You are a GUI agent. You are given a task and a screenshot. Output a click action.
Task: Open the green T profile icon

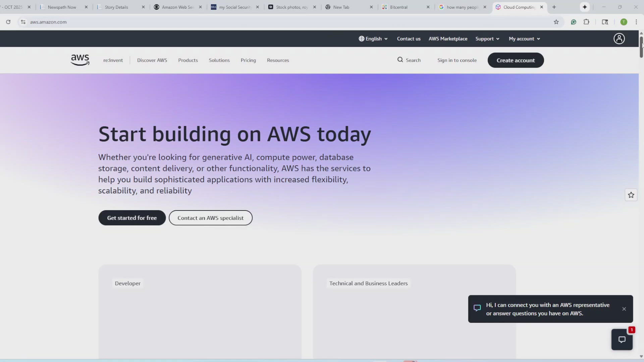tap(624, 22)
